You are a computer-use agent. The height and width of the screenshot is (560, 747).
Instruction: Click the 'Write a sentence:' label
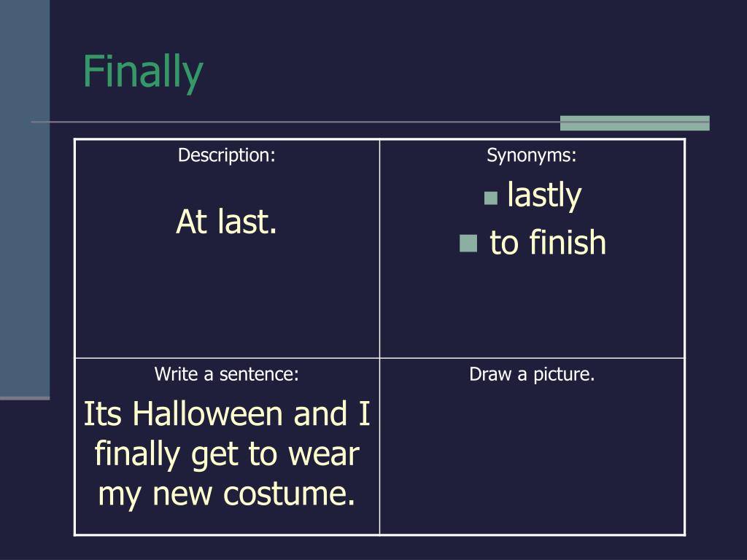[227, 374]
